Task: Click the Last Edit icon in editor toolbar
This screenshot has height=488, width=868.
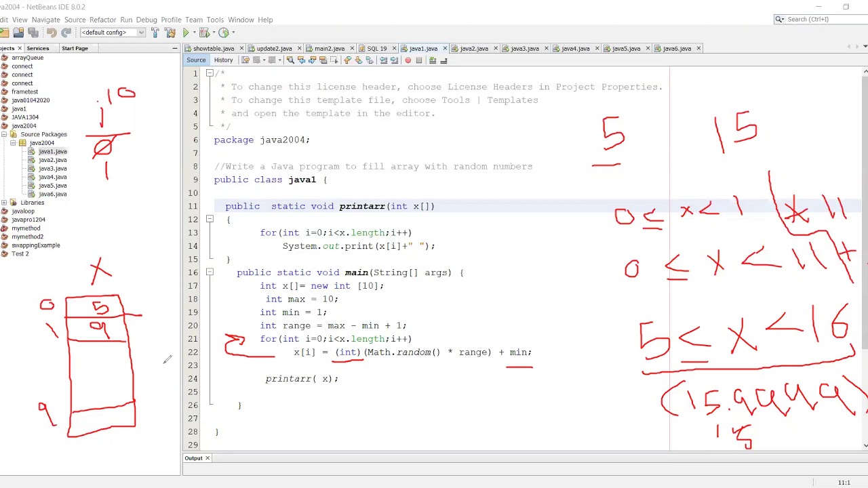Action: pos(245,60)
